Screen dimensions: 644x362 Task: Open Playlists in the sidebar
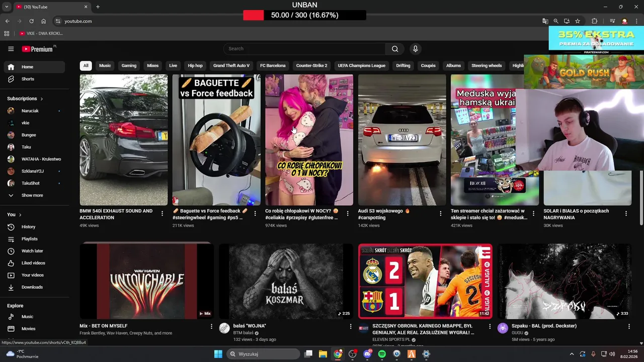tap(34, 239)
